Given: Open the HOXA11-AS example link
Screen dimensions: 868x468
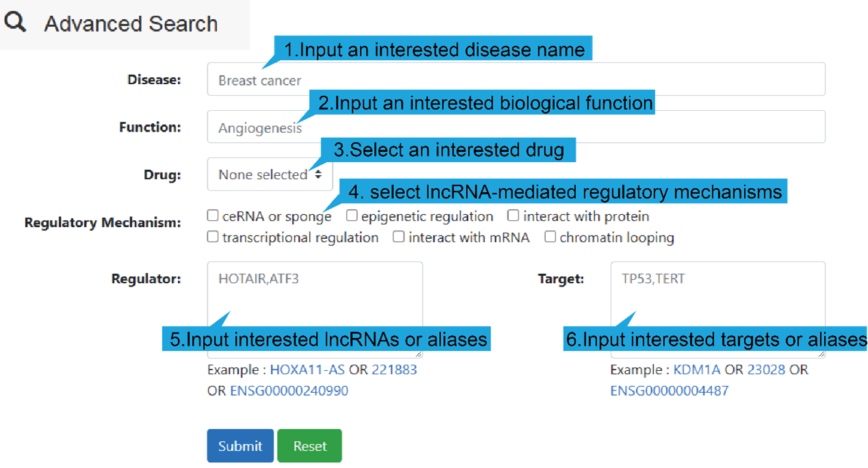Looking at the screenshot, I should coord(307,369).
